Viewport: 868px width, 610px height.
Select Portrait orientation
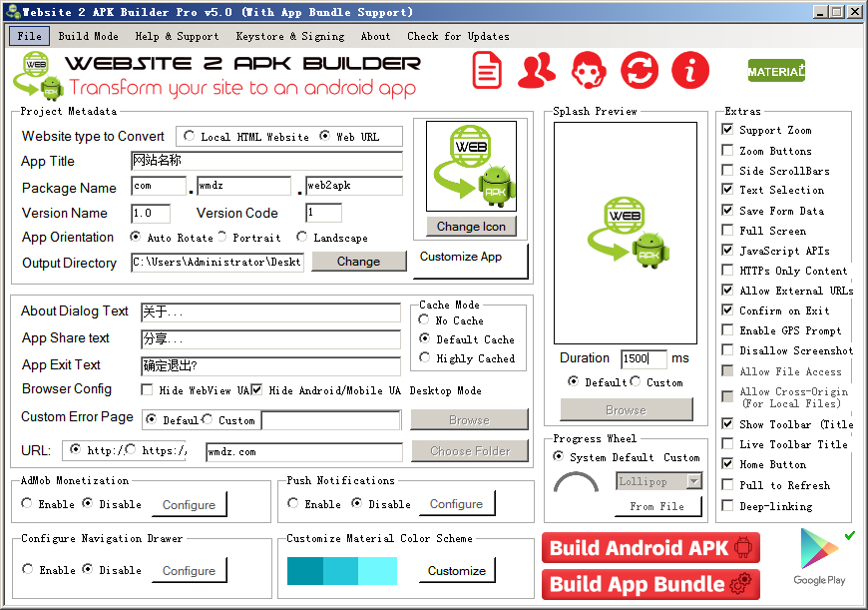221,238
